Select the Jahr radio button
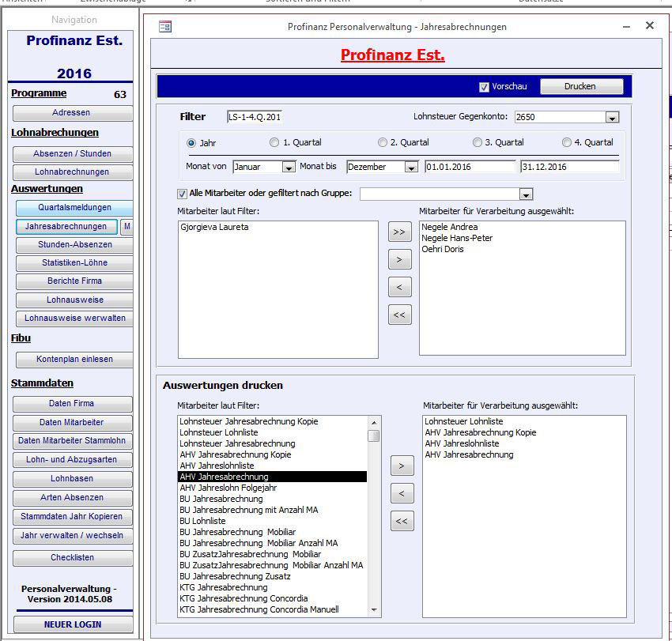Viewport: 672px width, 641px height. click(x=191, y=143)
